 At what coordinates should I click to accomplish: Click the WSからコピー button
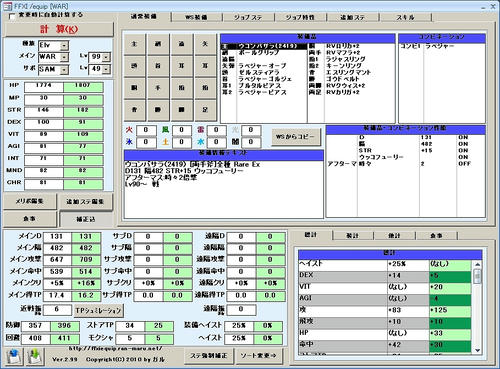point(295,136)
